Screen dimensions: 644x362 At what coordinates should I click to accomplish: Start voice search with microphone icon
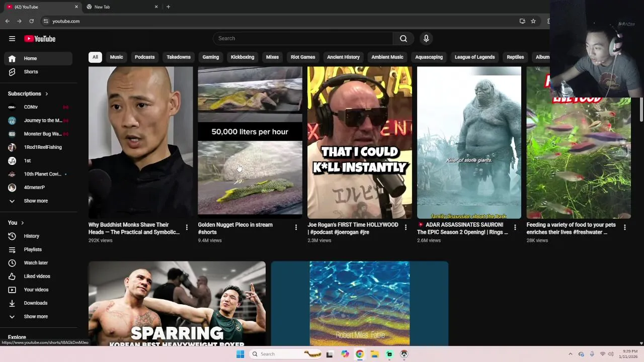click(x=426, y=38)
